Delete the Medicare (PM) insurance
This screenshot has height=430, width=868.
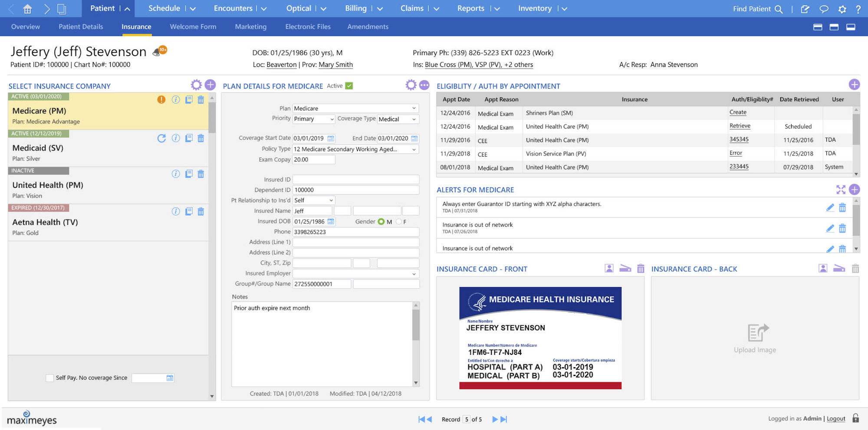pyautogui.click(x=201, y=99)
